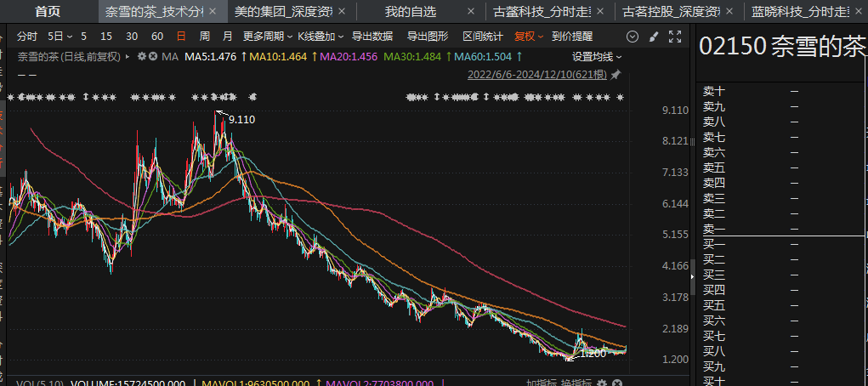Click the MAVOL1:9630500.000 value
Viewport: 868px width, 386px height.
coord(255,383)
